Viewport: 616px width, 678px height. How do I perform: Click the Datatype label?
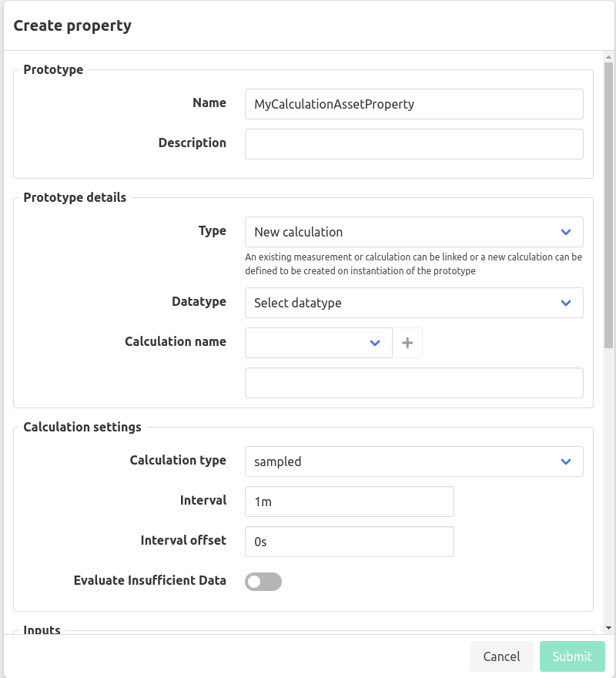pos(199,301)
